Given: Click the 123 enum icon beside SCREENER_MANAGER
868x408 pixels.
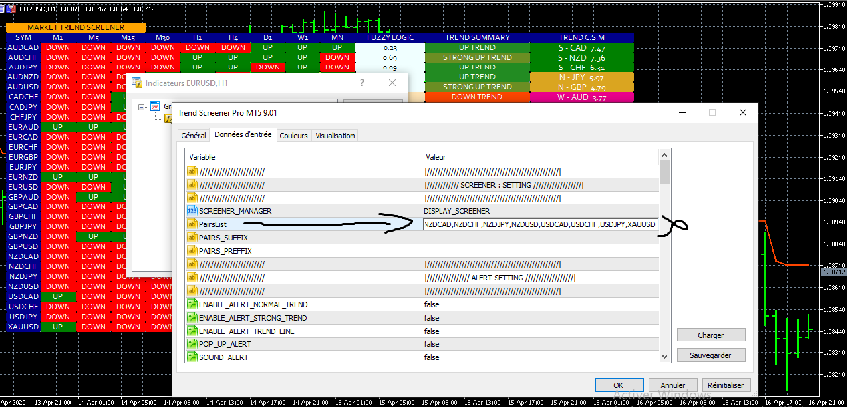Looking at the screenshot, I should point(192,211).
